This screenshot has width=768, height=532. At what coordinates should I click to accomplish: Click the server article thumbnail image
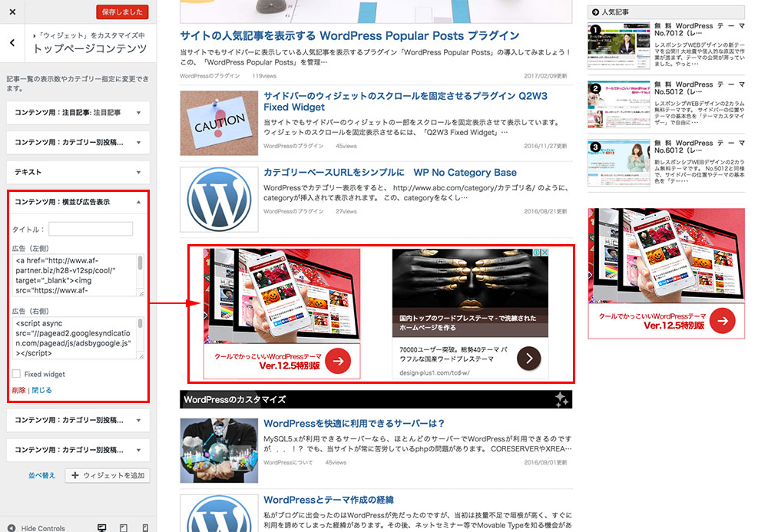(219, 451)
